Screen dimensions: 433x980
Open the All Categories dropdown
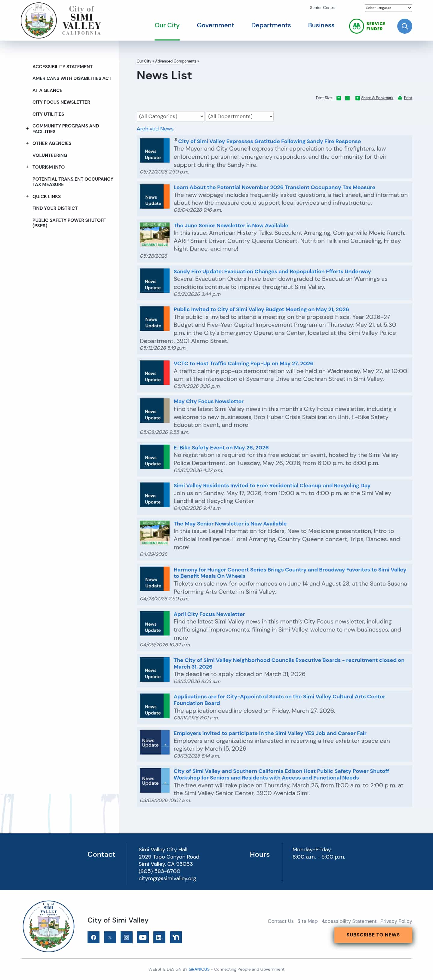coord(170,116)
